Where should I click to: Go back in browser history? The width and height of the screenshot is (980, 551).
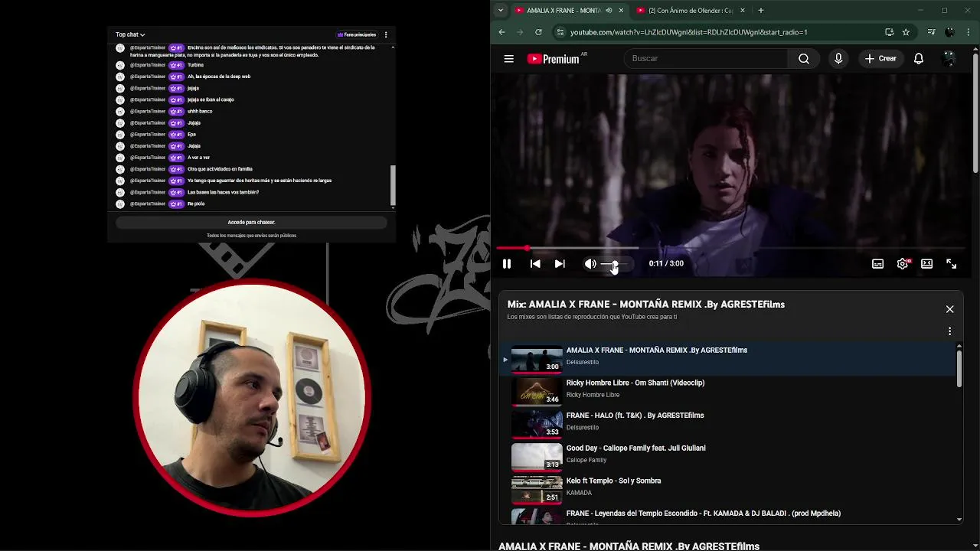click(x=501, y=32)
